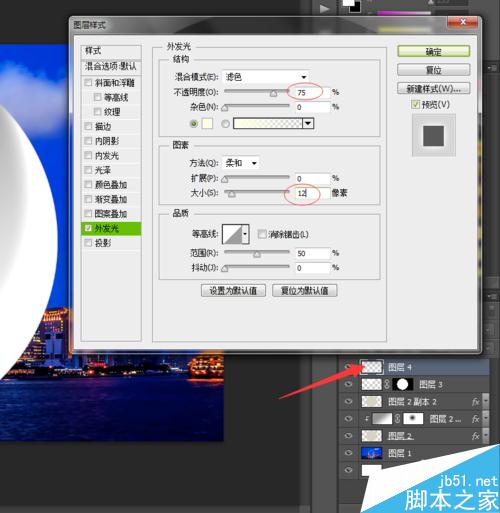Enable the 纹理 checkbox
This screenshot has width=500, height=513.
click(x=97, y=112)
